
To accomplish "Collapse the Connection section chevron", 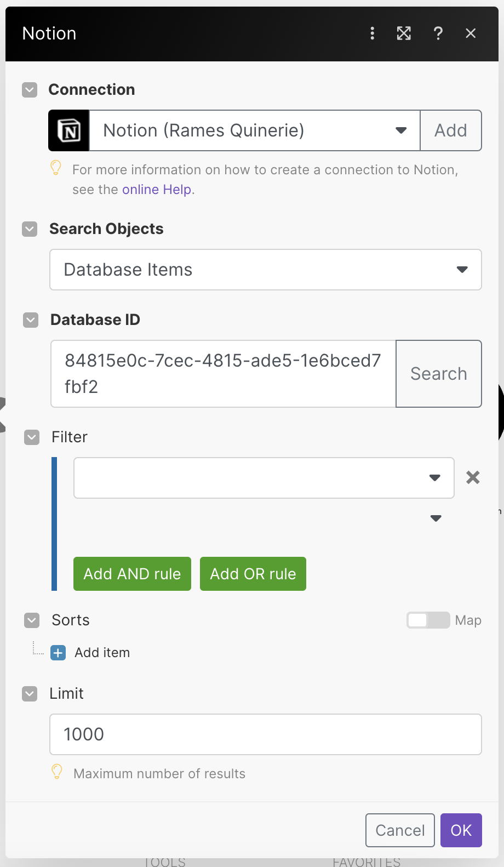I will 30,90.
